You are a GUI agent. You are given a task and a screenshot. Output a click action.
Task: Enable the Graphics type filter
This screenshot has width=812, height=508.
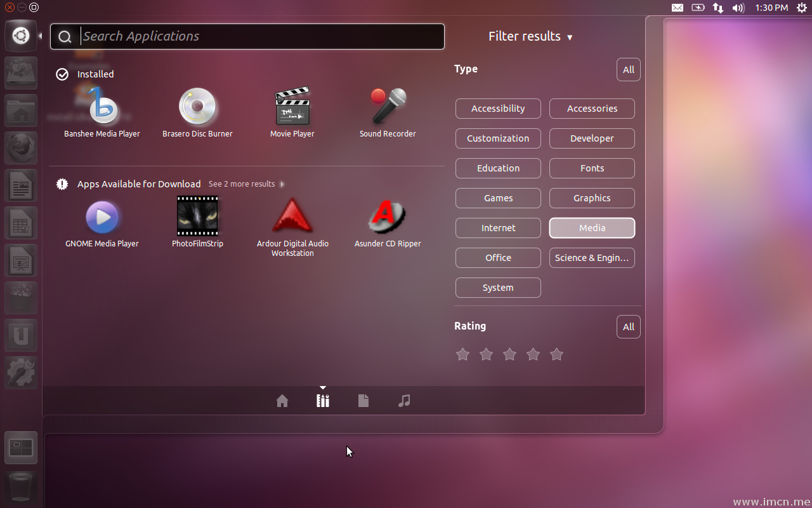tap(592, 198)
